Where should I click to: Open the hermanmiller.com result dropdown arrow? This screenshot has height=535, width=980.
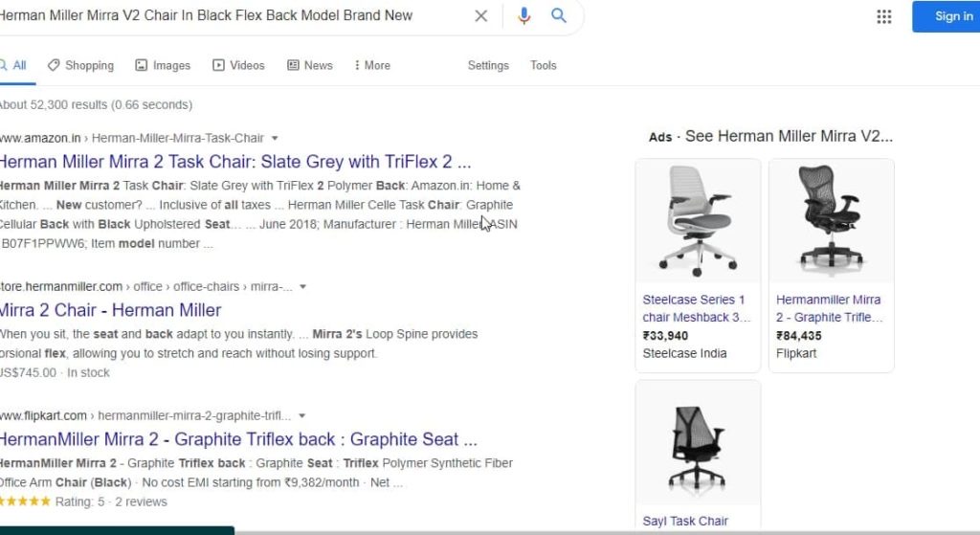[x=303, y=287]
